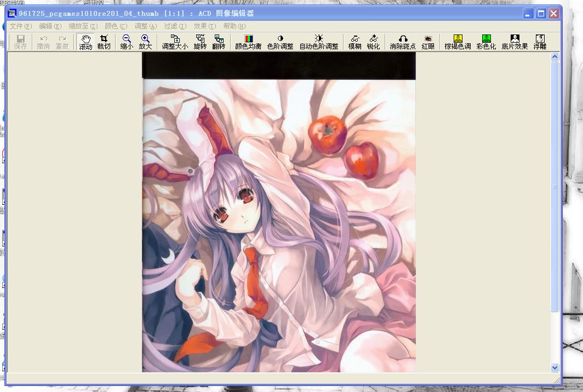Image resolution: width=583 pixels, height=392 pixels.
Task: Select the 裁切 (Crop) tool
Action: coord(104,42)
